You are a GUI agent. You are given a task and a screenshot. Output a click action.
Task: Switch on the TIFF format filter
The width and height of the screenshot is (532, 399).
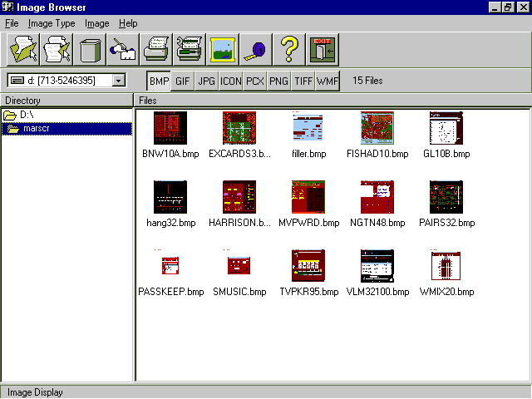303,81
